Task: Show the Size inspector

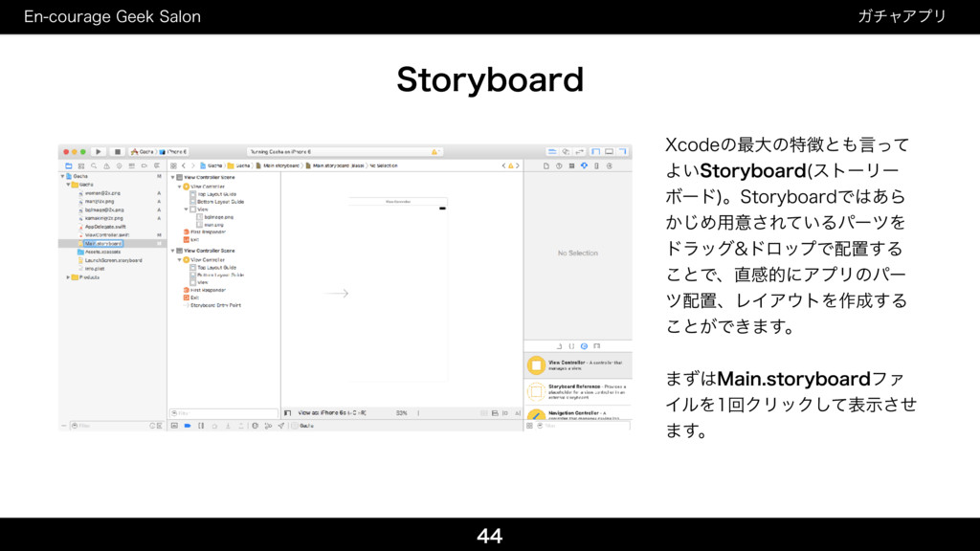Action: (596, 166)
